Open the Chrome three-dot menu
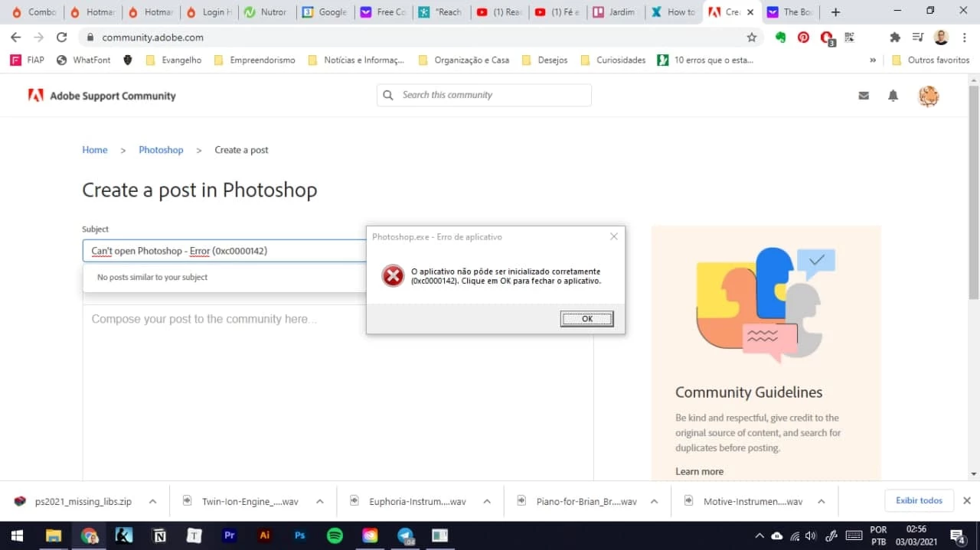The height and width of the screenshot is (550, 980). click(x=964, y=37)
